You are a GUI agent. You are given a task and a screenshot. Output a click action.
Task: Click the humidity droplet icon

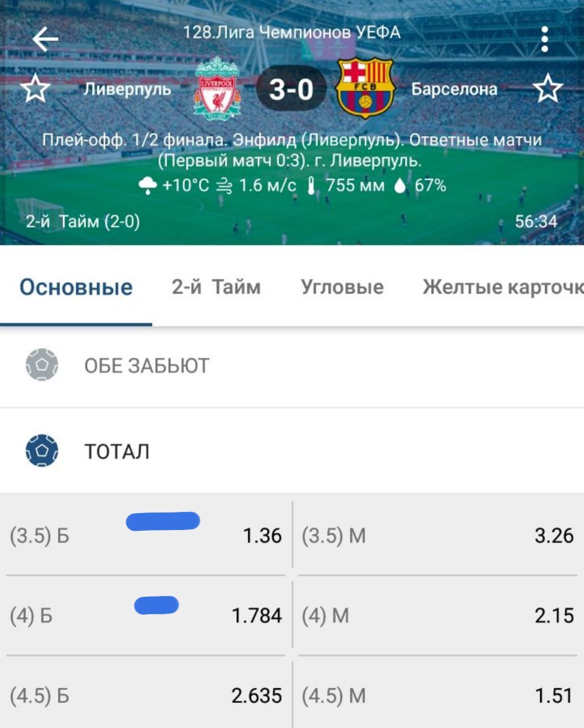click(400, 185)
